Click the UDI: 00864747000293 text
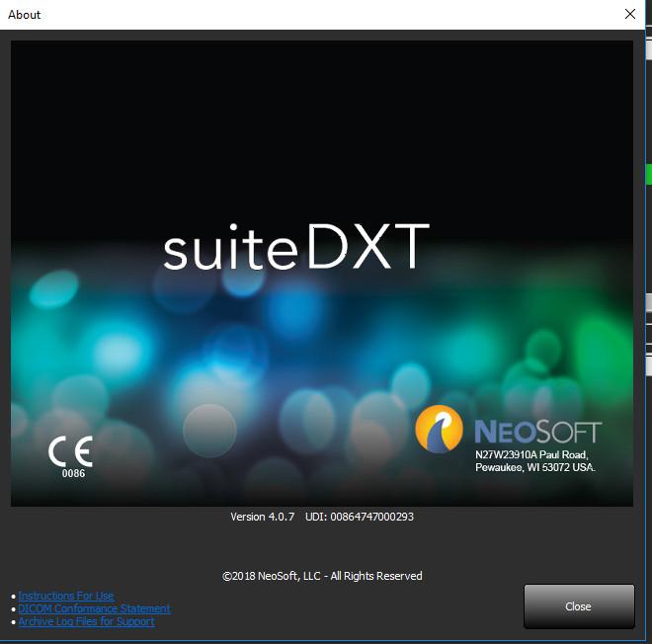The height and width of the screenshot is (644, 652). [x=360, y=517]
